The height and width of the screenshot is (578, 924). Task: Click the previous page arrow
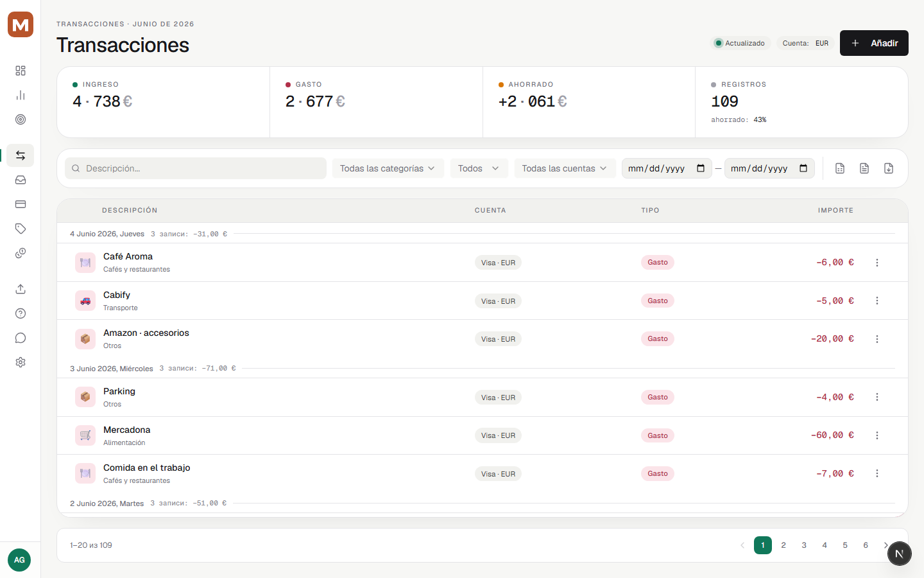coord(742,545)
